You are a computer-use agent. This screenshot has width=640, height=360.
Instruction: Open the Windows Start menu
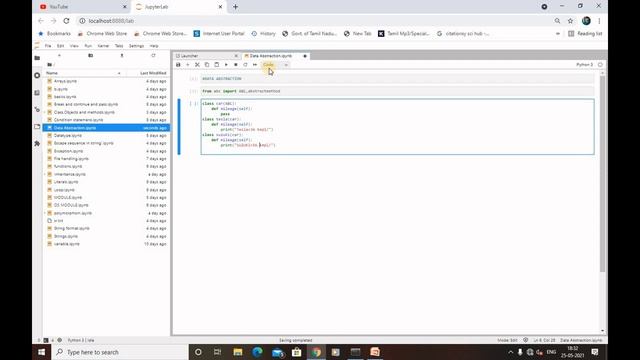(x=42, y=352)
